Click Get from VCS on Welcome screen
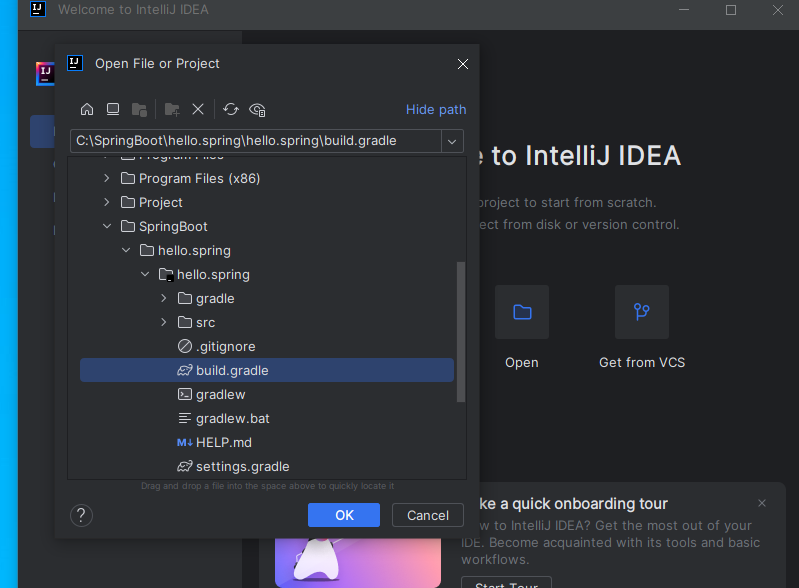Screen dimensions: 799x588 point(642,312)
